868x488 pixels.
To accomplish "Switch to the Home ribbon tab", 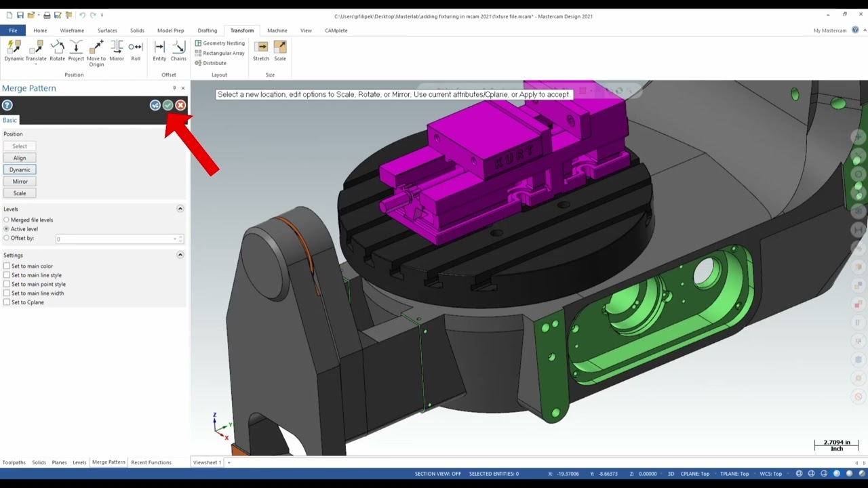I will (40, 30).
